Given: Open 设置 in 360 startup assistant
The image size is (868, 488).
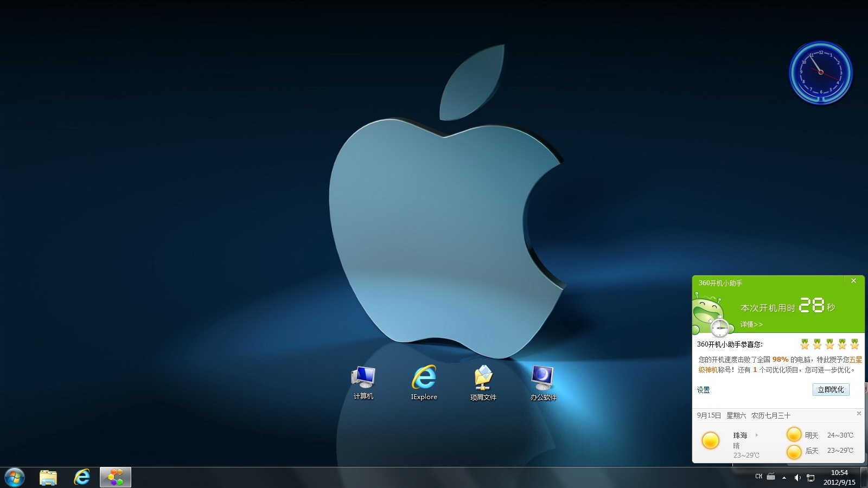Looking at the screenshot, I should 703,390.
